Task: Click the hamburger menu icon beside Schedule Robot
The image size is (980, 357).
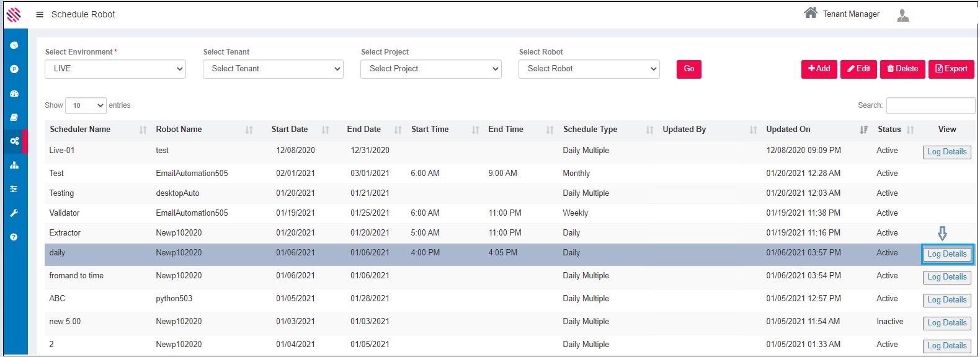Action: point(40,14)
